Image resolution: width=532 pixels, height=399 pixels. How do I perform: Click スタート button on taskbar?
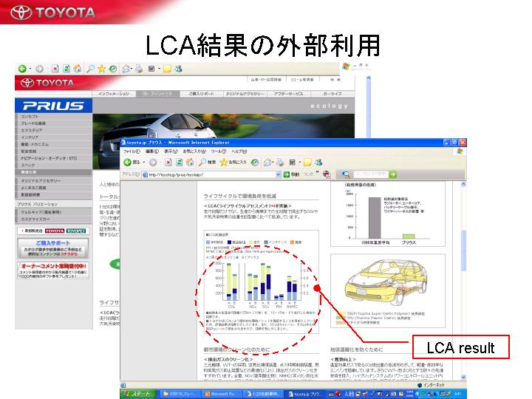(138, 394)
